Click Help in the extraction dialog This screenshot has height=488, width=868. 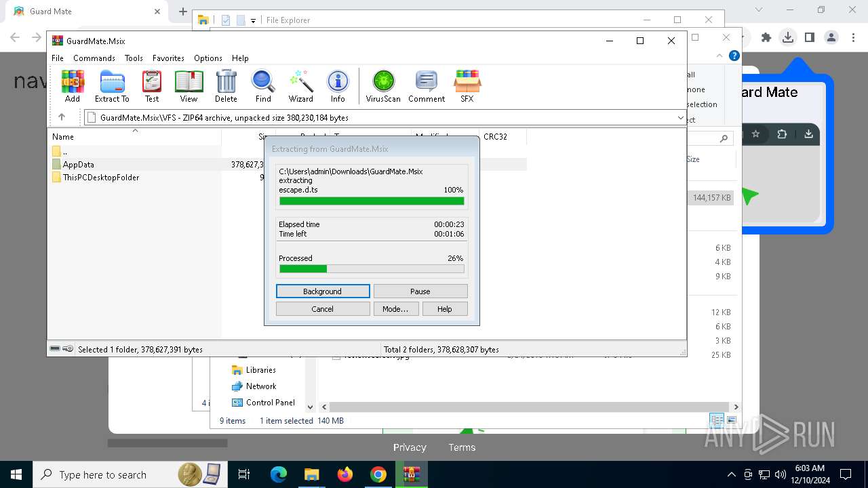[x=445, y=309]
